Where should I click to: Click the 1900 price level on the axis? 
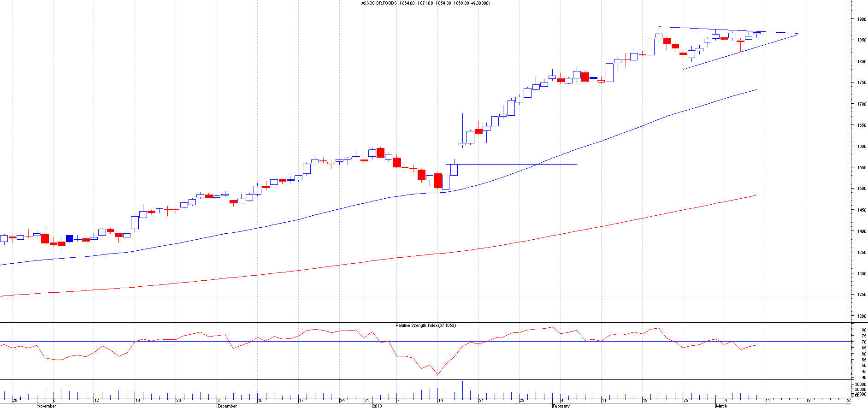point(861,19)
